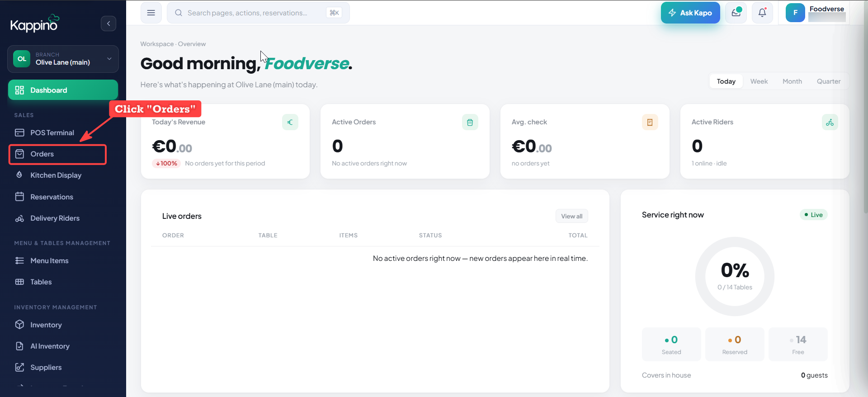The image size is (868, 397).
Task: Click the Workspace · Overview breadcrumb
Action: pyautogui.click(x=173, y=44)
